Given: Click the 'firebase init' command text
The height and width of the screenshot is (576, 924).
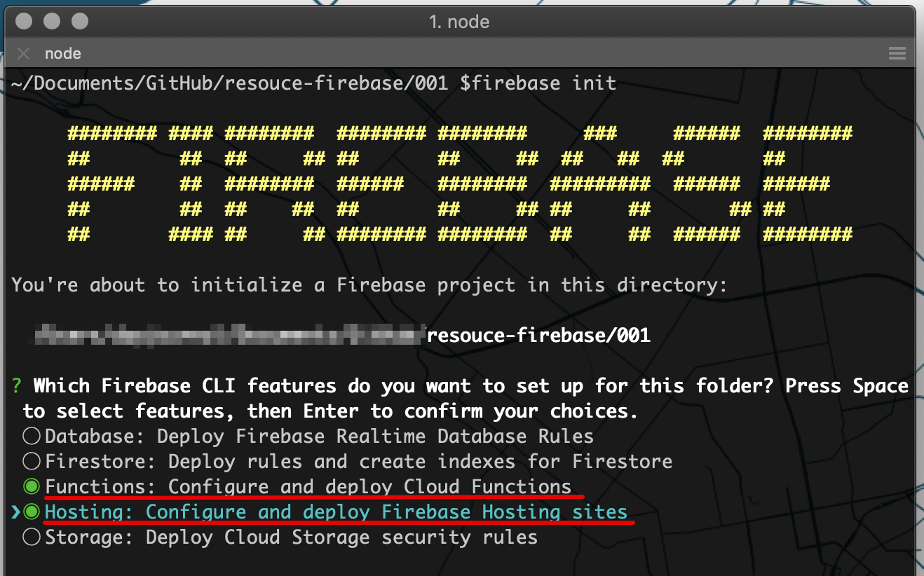Looking at the screenshot, I should [x=544, y=83].
